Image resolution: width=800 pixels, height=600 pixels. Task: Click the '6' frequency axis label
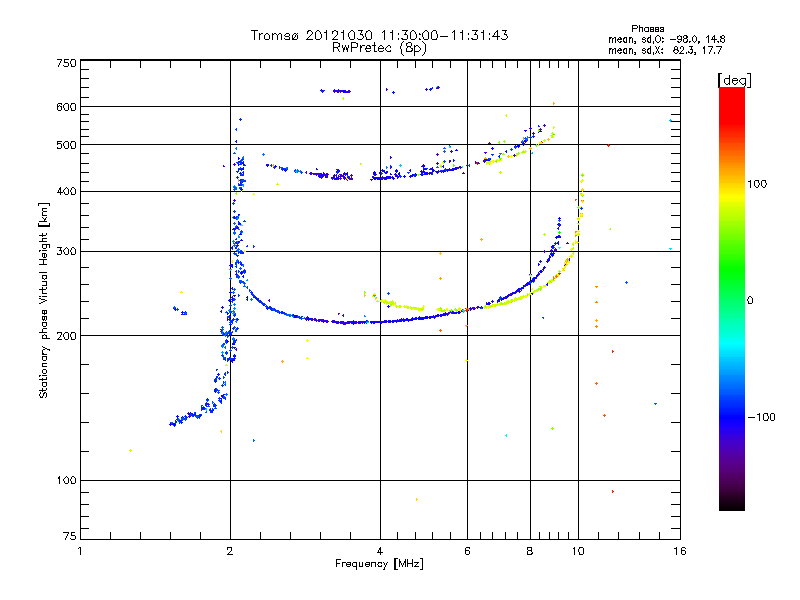(467, 551)
